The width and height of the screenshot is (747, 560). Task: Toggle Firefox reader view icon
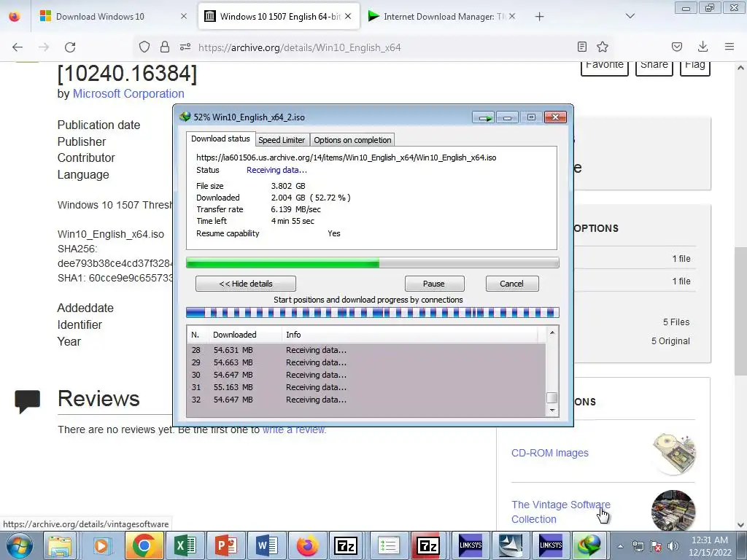pyautogui.click(x=581, y=47)
